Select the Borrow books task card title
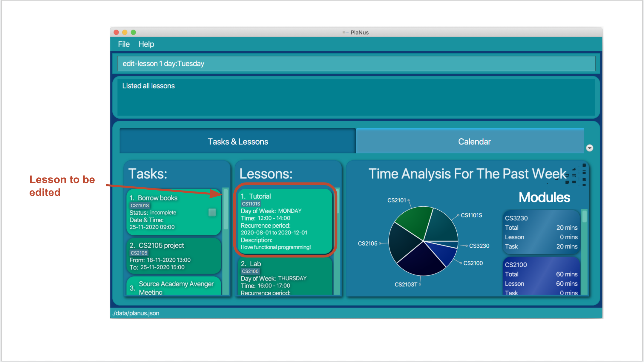 157,198
